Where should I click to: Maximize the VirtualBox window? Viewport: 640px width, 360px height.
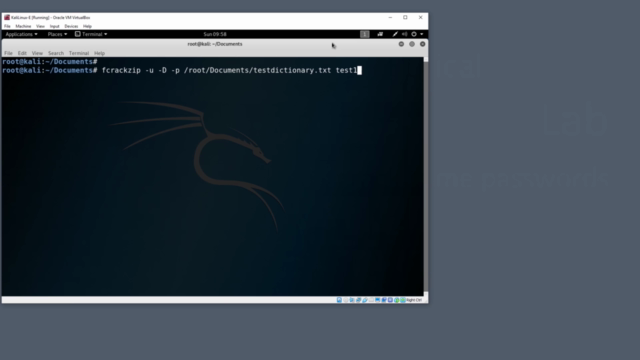tap(405, 18)
